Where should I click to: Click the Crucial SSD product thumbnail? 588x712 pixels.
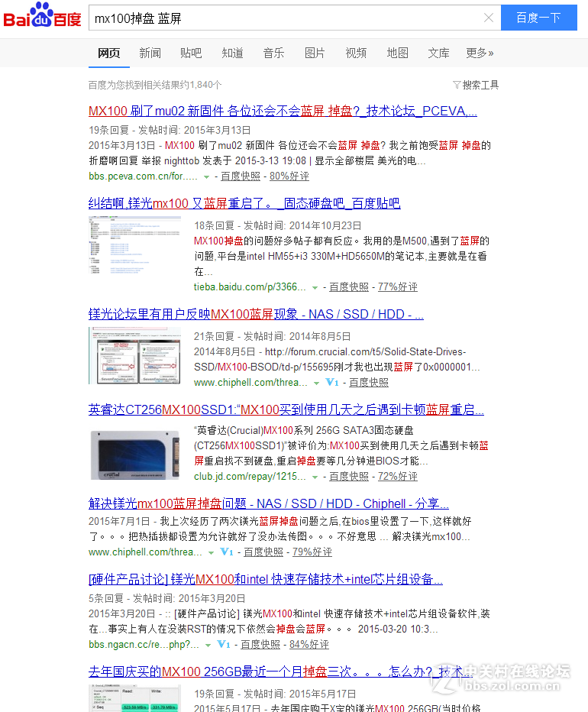(135, 455)
